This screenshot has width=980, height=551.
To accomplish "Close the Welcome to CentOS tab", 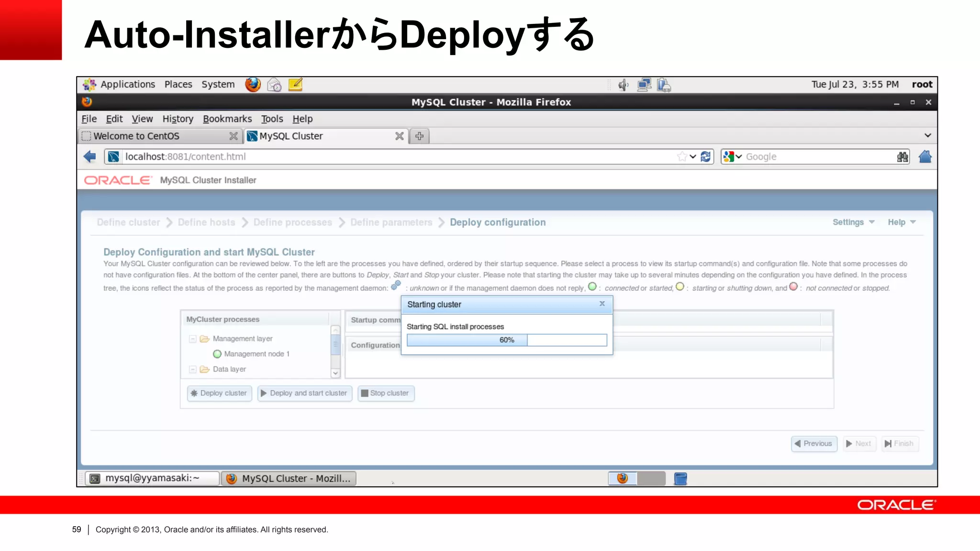I will [x=234, y=136].
